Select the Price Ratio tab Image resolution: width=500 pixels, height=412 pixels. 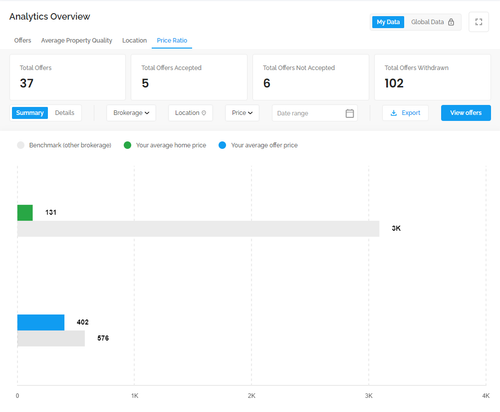(172, 40)
